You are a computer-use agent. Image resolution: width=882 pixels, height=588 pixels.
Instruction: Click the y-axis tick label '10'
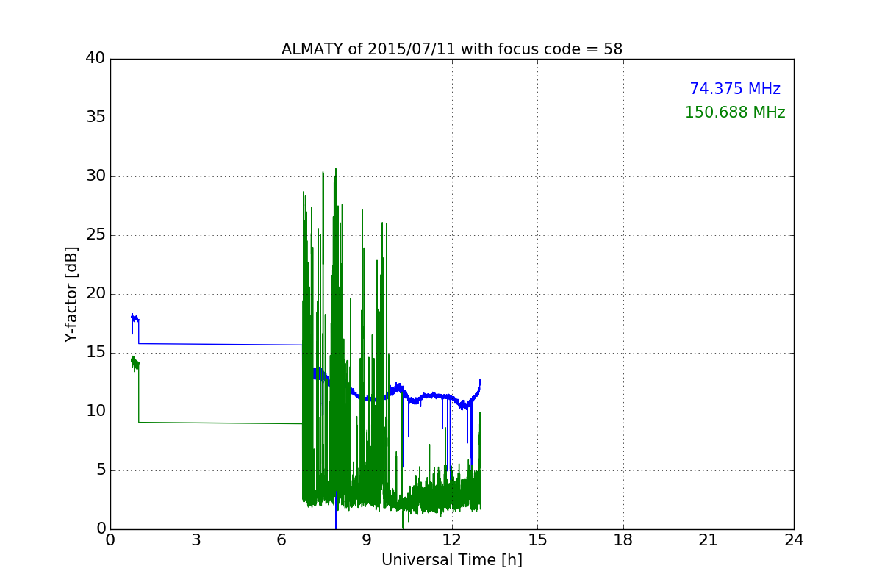pyautogui.click(x=96, y=412)
